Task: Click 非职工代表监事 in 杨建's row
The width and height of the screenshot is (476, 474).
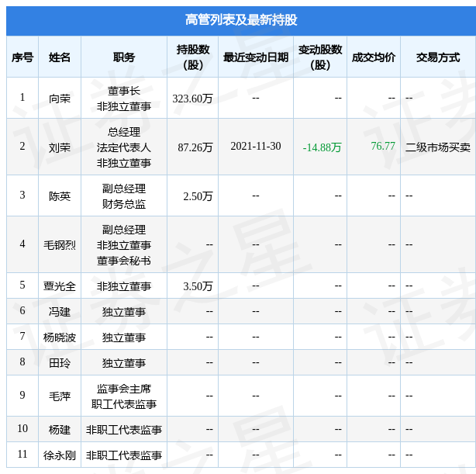Action: coord(124,430)
